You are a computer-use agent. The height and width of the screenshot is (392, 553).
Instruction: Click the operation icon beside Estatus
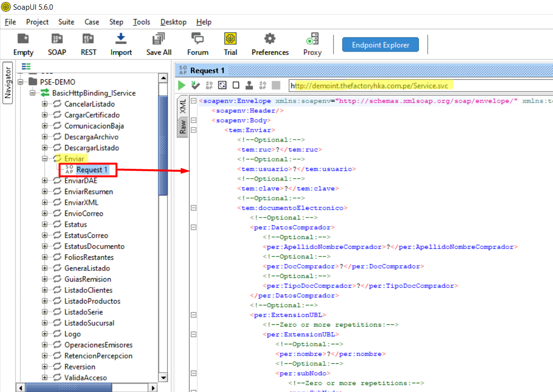pyautogui.click(x=57, y=224)
